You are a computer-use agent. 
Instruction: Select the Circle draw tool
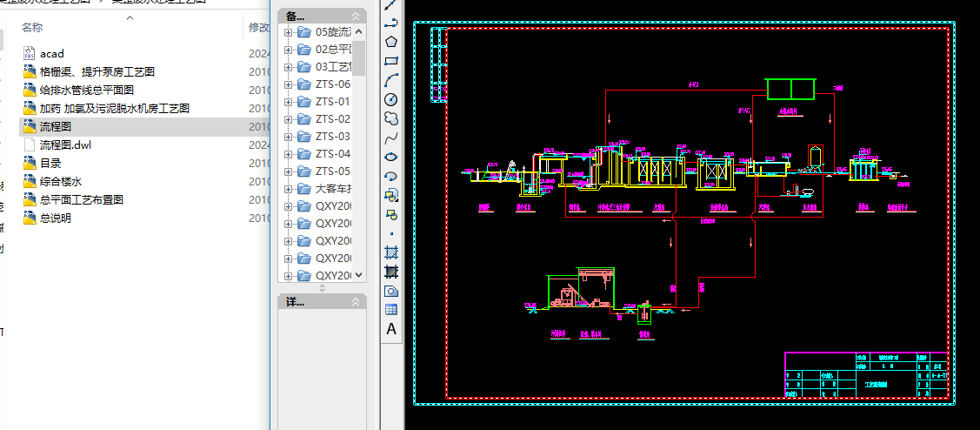pos(391,99)
